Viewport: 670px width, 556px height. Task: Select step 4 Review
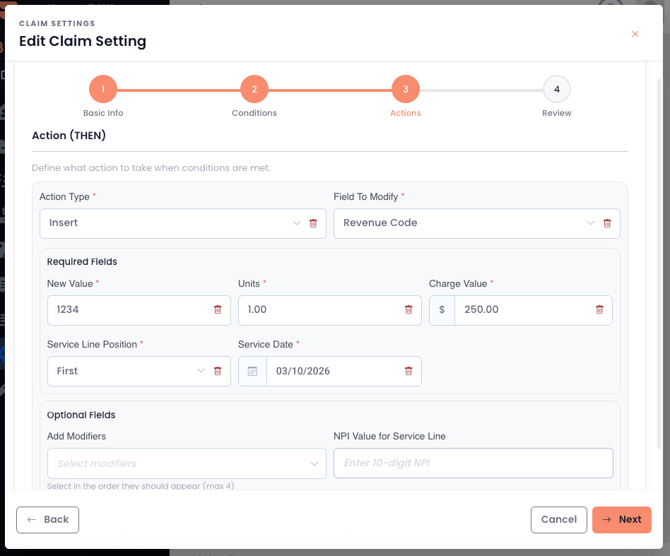click(557, 89)
